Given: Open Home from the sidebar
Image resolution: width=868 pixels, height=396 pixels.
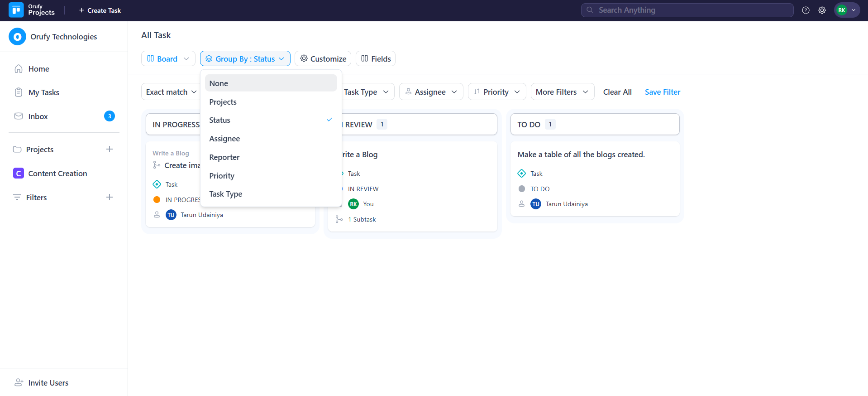Looking at the screenshot, I should [x=38, y=69].
